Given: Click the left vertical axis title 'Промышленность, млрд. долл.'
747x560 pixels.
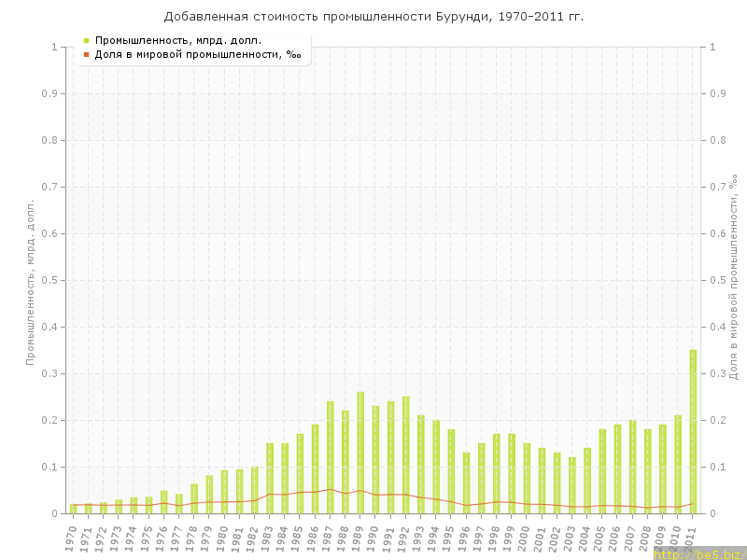Looking at the screenshot, I should click(31, 280).
